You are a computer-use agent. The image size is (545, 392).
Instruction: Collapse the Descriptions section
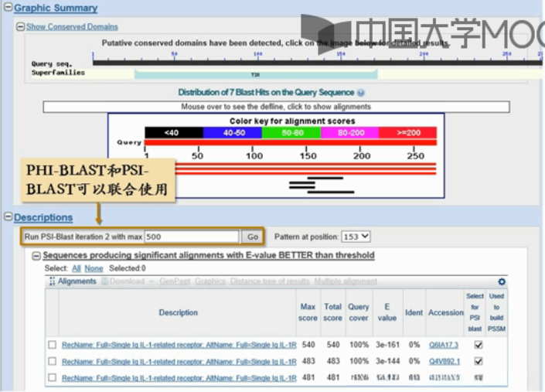pyautogui.click(x=8, y=216)
